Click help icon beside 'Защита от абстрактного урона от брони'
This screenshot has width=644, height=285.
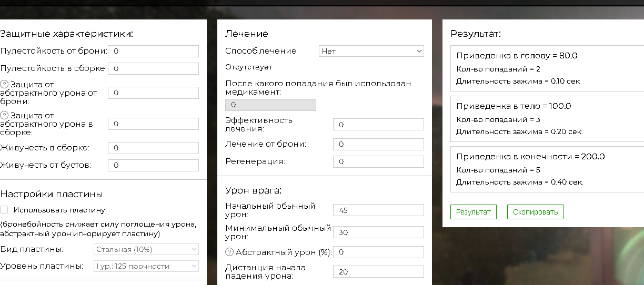pos(4,84)
